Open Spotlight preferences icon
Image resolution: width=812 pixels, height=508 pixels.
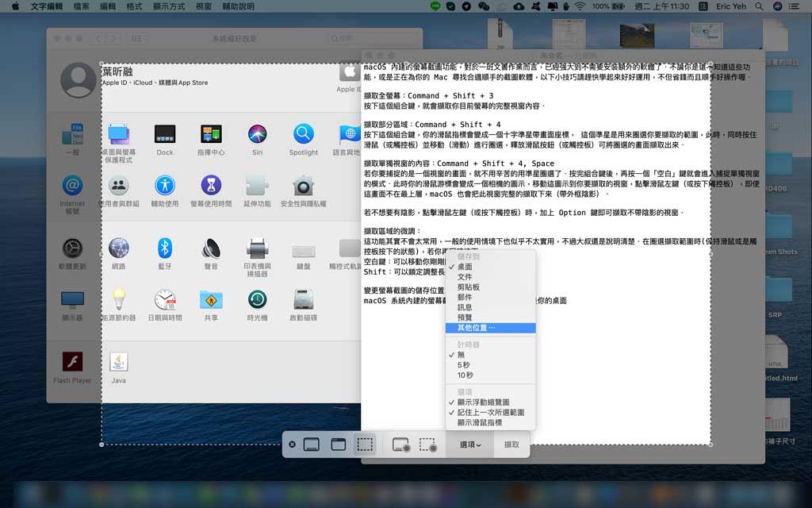click(x=304, y=134)
